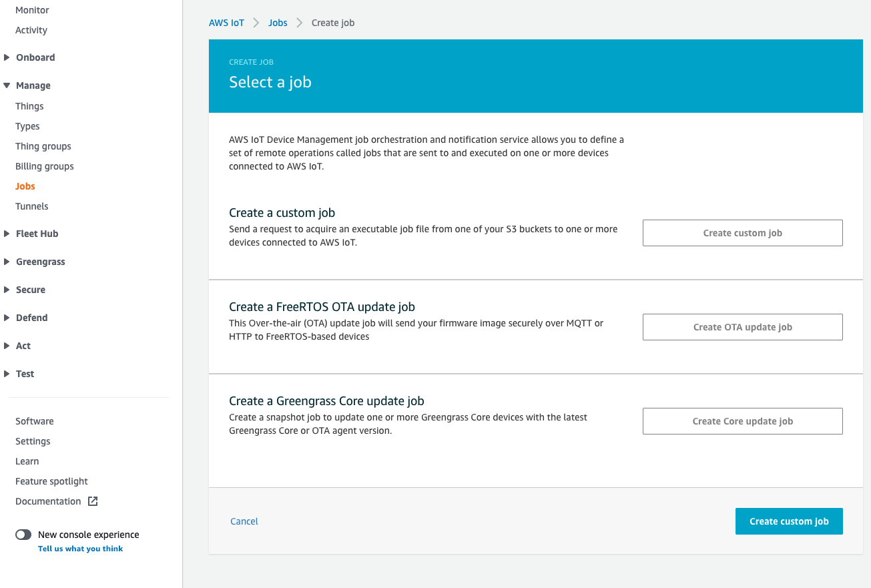
Task: Expand the Onboard section arrow
Action: click(x=7, y=57)
